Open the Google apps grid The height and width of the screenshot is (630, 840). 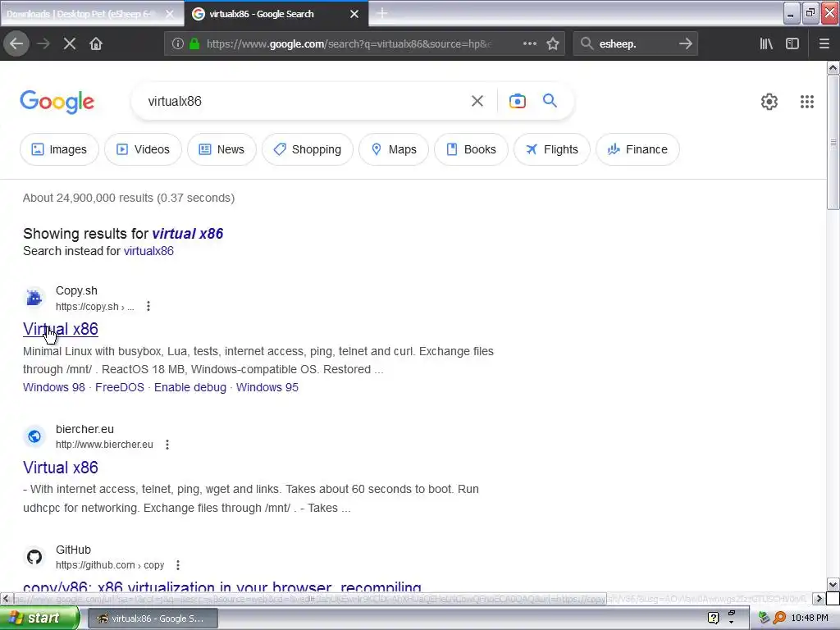click(807, 101)
